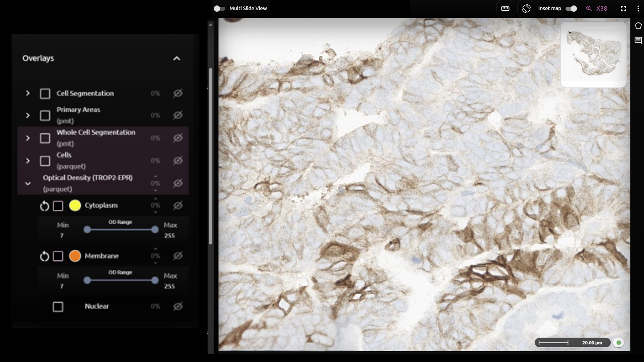The height and width of the screenshot is (362, 644).
Task: Toggle visibility of Membrane layer
Action: pos(178,256)
